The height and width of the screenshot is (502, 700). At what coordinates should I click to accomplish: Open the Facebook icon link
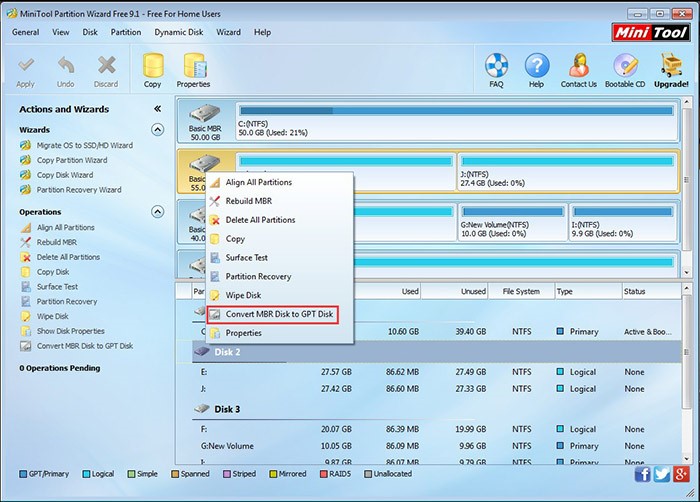[x=642, y=474]
